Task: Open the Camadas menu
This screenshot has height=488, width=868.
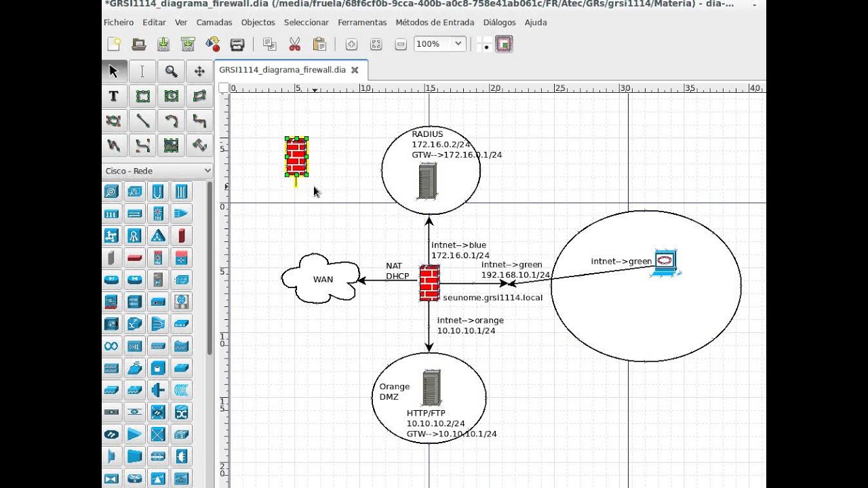Action: [214, 22]
